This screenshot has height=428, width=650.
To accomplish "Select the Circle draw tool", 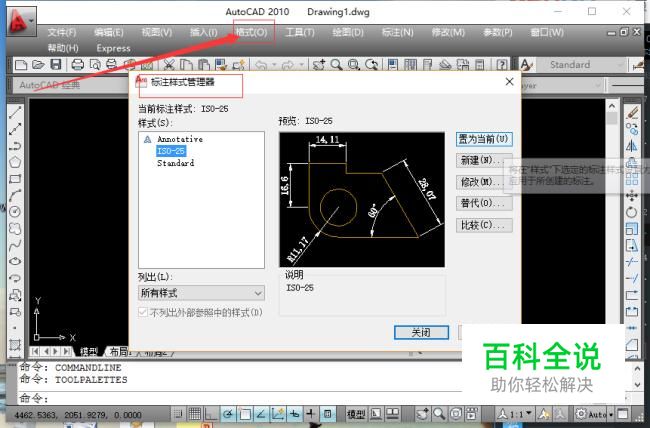I will [x=15, y=212].
